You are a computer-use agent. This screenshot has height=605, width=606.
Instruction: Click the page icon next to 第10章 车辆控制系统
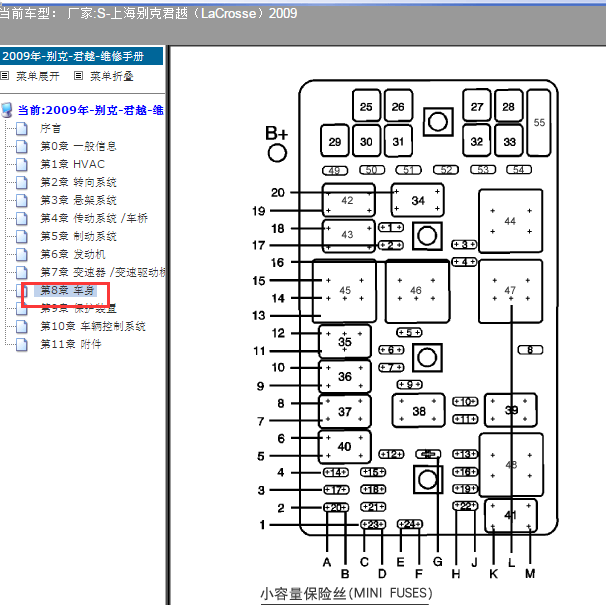click(22, 326)
